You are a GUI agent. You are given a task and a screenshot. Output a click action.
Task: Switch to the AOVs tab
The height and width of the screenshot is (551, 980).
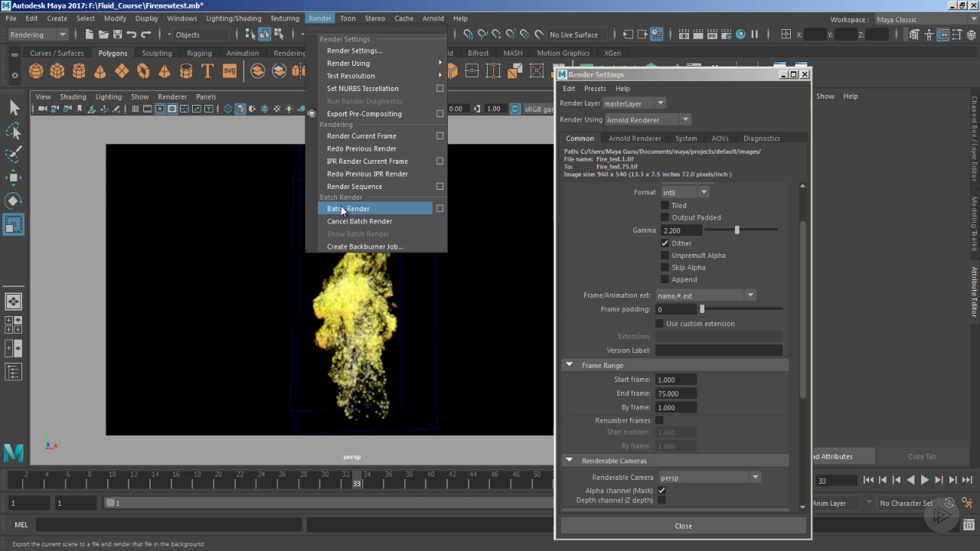720,139
